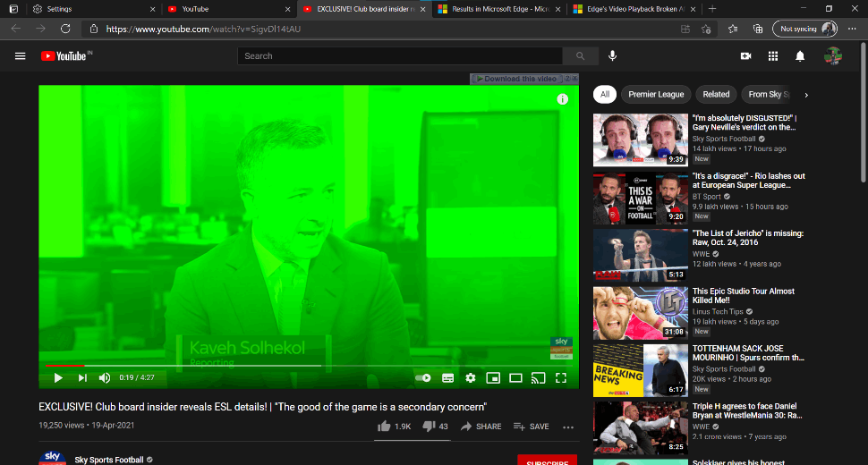Click the browser address bar
Viewport: 868px width, 465px height.
click(x=387, y=29)
